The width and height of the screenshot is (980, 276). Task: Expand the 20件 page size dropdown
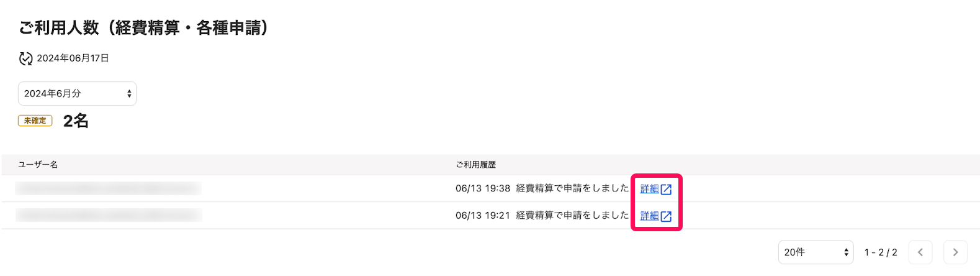tap(816, 252)
